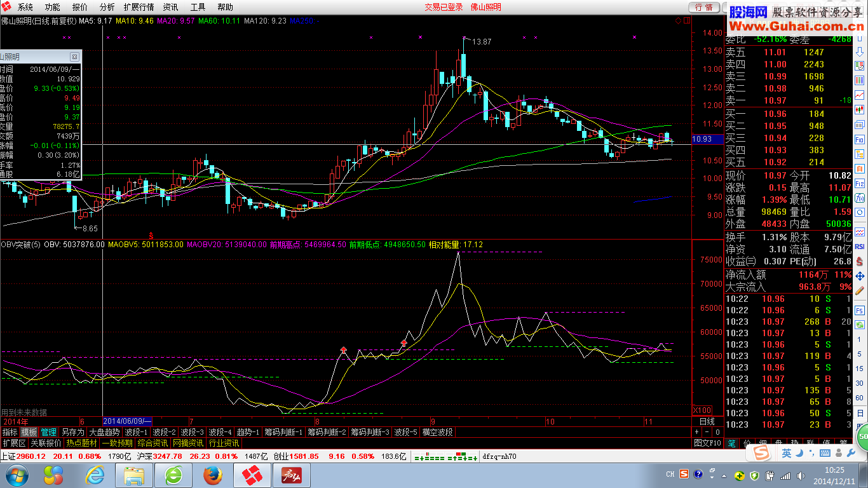Close the floating quote info panel
Image resolution: width=868 pixels, height=488 pixels.
point(74,57)
